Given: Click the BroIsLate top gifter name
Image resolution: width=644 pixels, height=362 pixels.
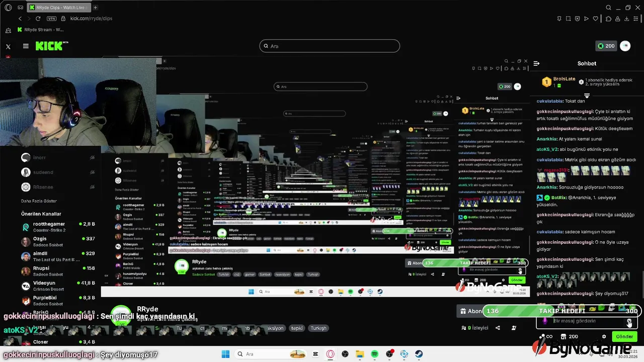Looking at the screenshot, I should [564, 79].
